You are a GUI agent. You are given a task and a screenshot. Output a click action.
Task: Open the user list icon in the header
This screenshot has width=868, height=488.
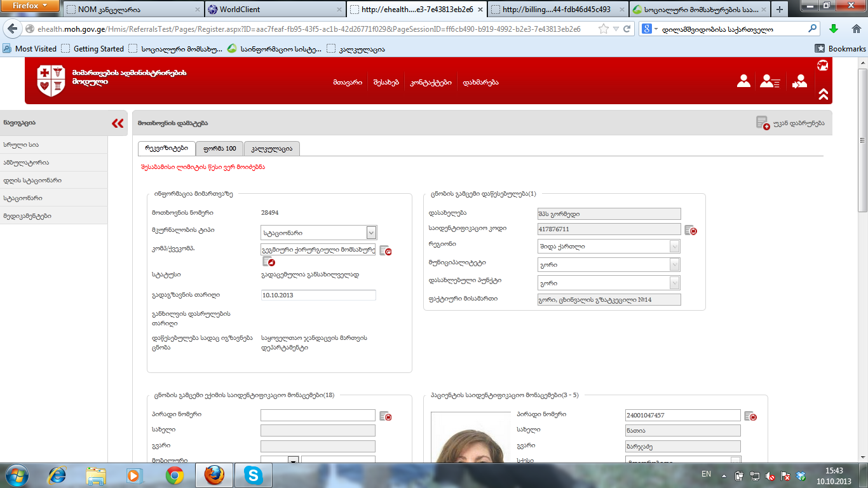pyautogui.click(x=770, y=81)
